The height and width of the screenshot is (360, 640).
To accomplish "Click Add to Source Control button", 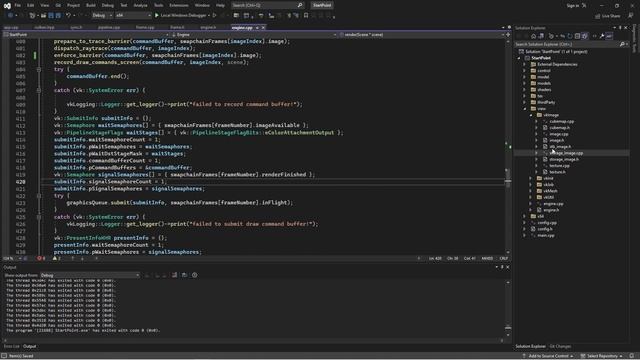I will (x=548, y=356).
